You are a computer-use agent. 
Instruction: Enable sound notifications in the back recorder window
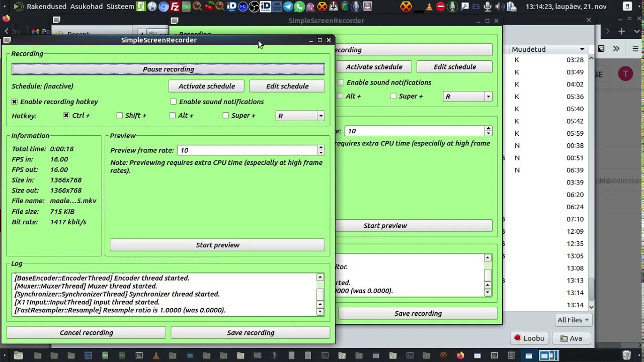[x=341, y=82]
